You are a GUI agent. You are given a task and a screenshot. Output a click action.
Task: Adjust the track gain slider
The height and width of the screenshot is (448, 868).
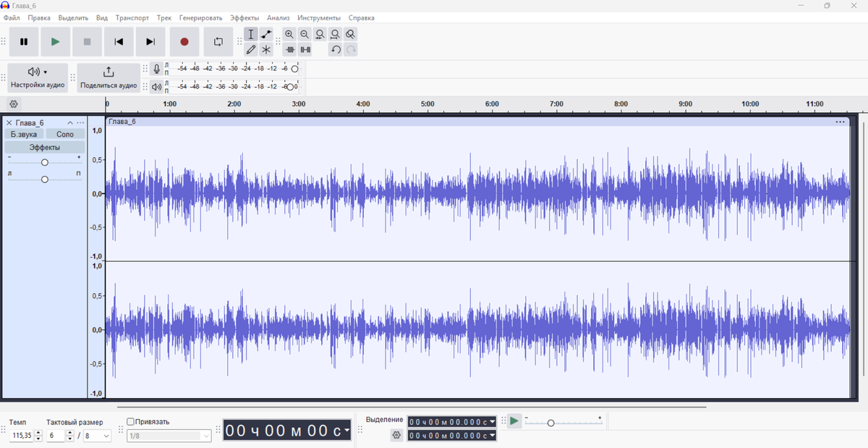pyautogui.click(x=45, y=162)
